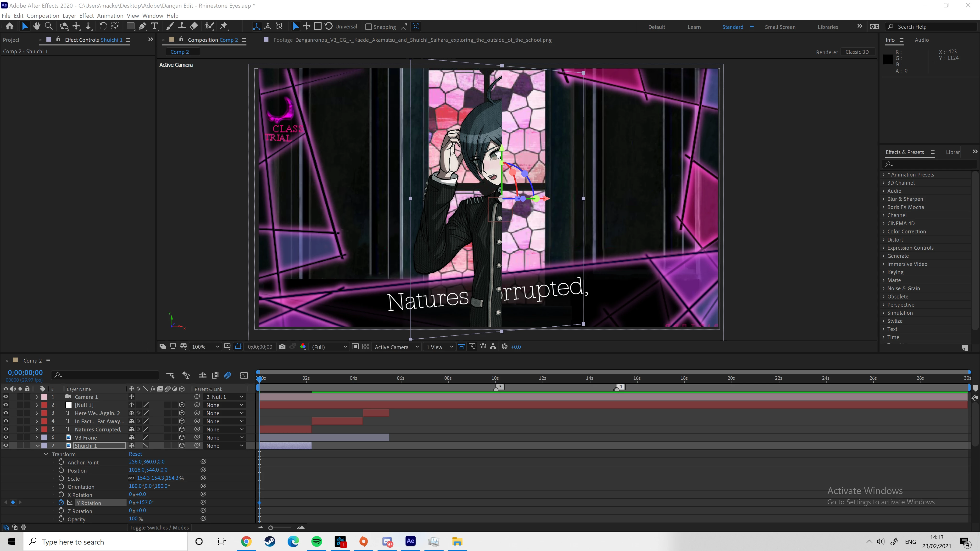Click Toggle Switches / Modes button
The height and width of the screenshot is (551, 980).
[159, 527]
